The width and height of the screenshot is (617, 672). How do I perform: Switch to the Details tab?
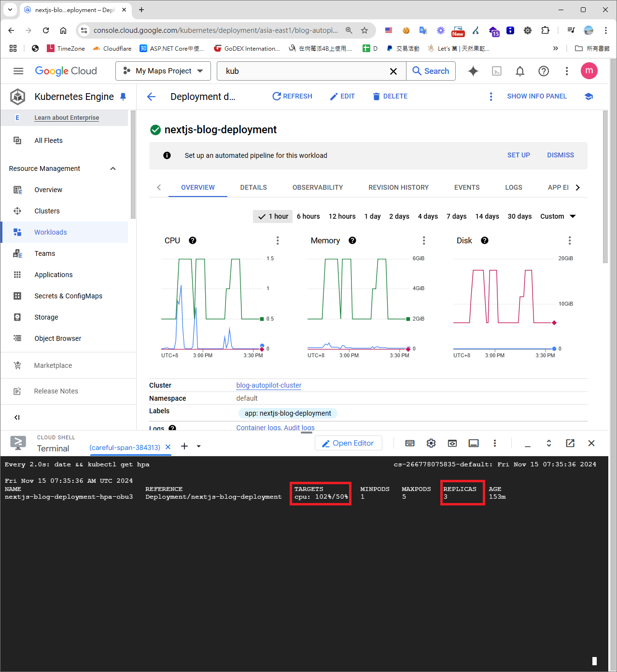click(253, 187)
